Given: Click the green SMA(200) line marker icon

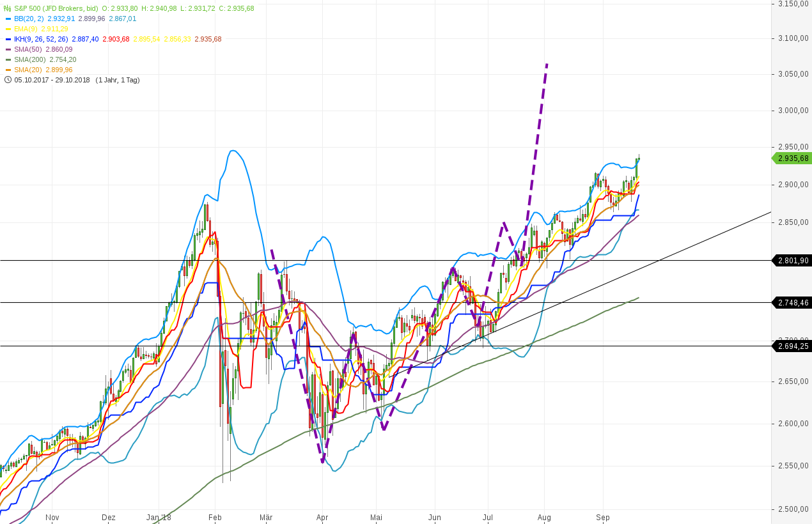Looking at the screenshot, I should pos(8,59).
